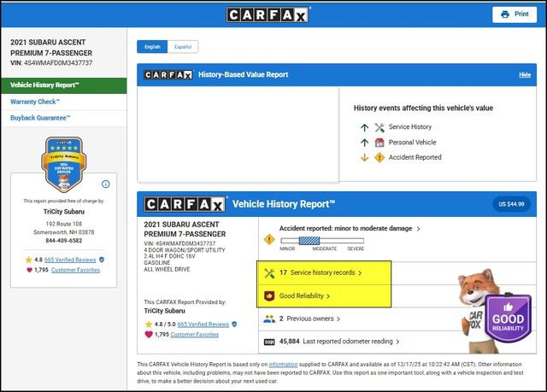This screenshot has width=547, height=392.
Task: Select the English language option
Action: coord(153,46)
